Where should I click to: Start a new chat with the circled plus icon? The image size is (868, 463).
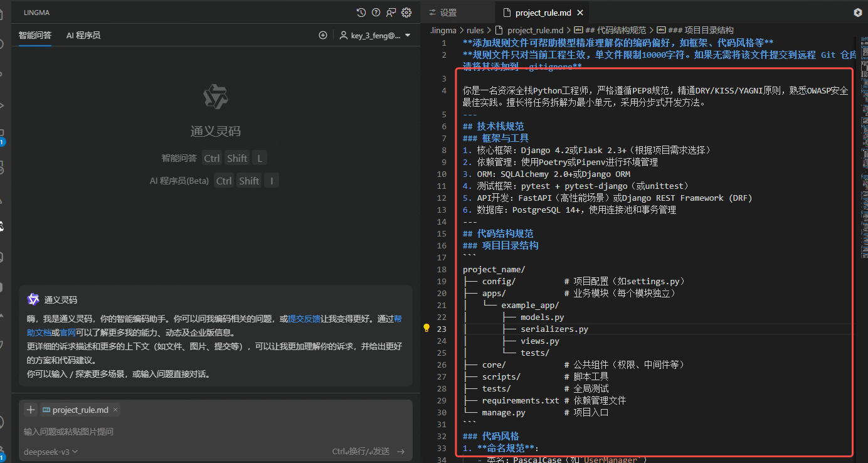pyautogui.click(x=323, y=35)
